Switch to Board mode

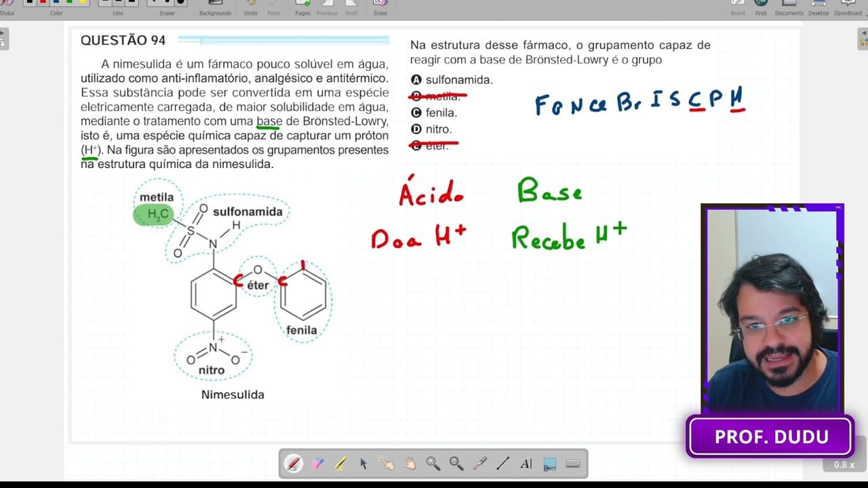coord(738,7)
